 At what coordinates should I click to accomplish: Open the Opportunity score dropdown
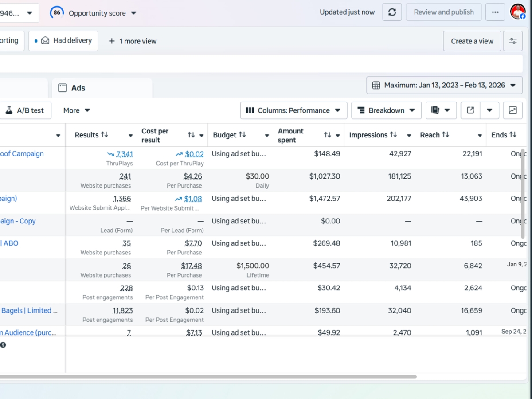(133, 13)
